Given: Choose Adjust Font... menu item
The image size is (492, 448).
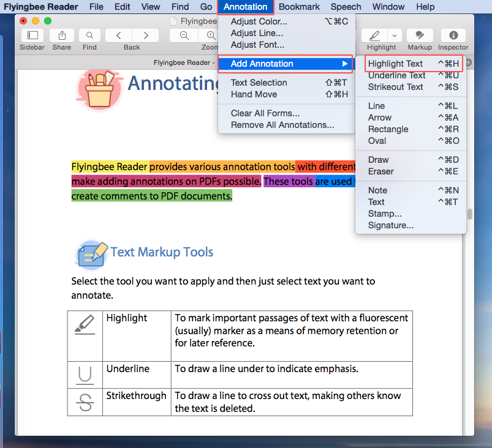Looking at the screenshot, I should (x=287, y=45).
